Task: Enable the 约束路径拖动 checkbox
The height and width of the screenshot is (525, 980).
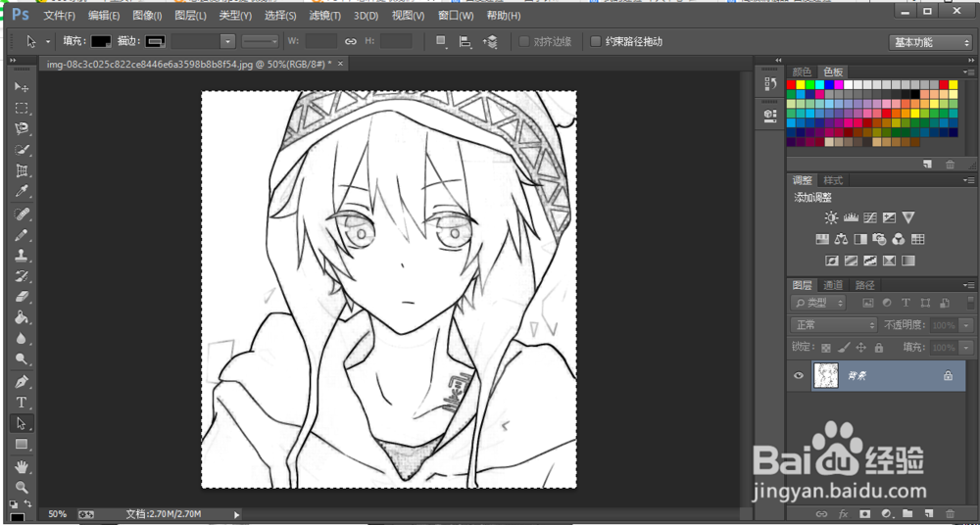Action: (596, 41)
